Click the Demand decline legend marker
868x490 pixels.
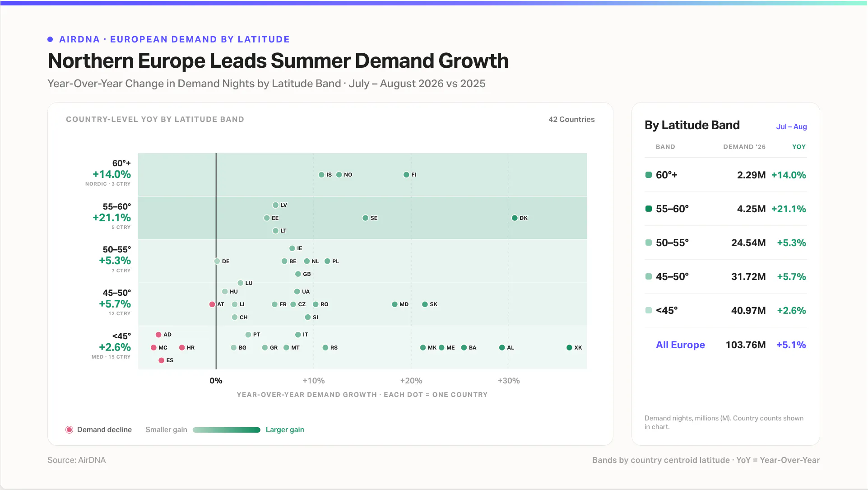tap(69, 429)
